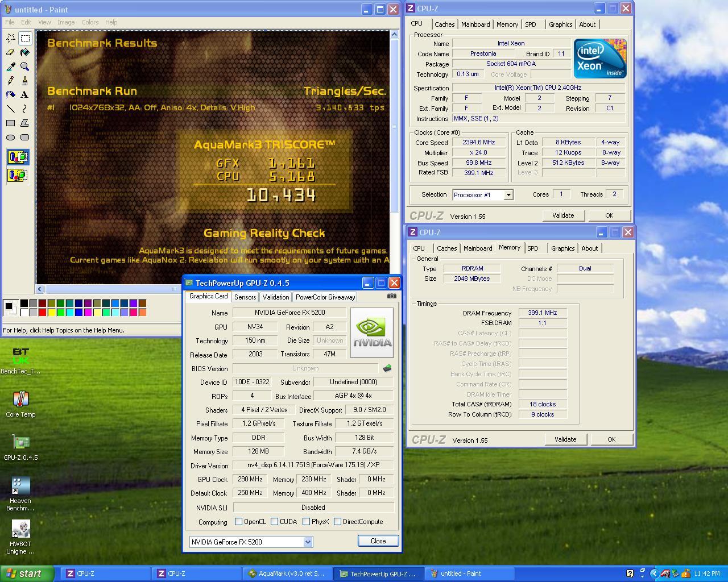Choose the Eraser tool in Paint
The image size is (728, 582).
(11, 52)
